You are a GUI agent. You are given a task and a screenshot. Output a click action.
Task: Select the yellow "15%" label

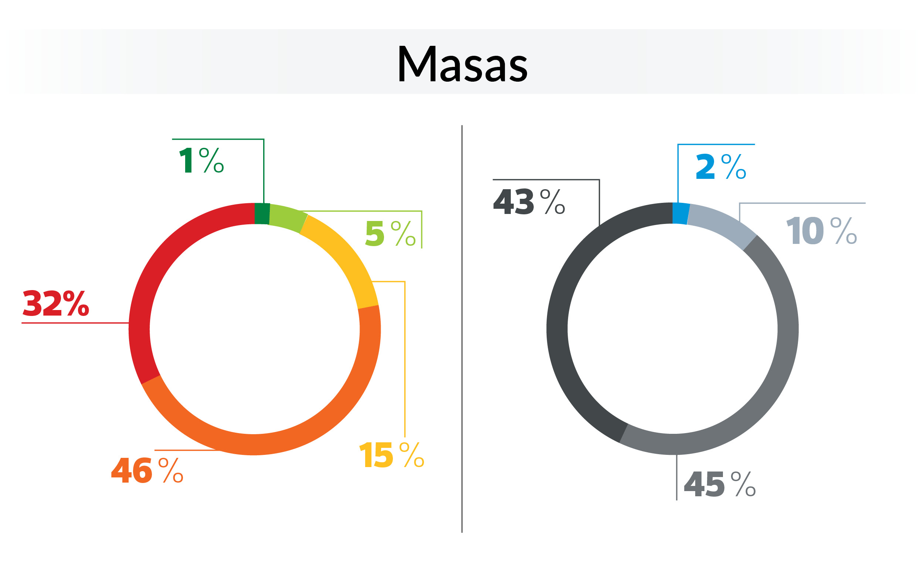pyautogui.click(x=391, y=455)
